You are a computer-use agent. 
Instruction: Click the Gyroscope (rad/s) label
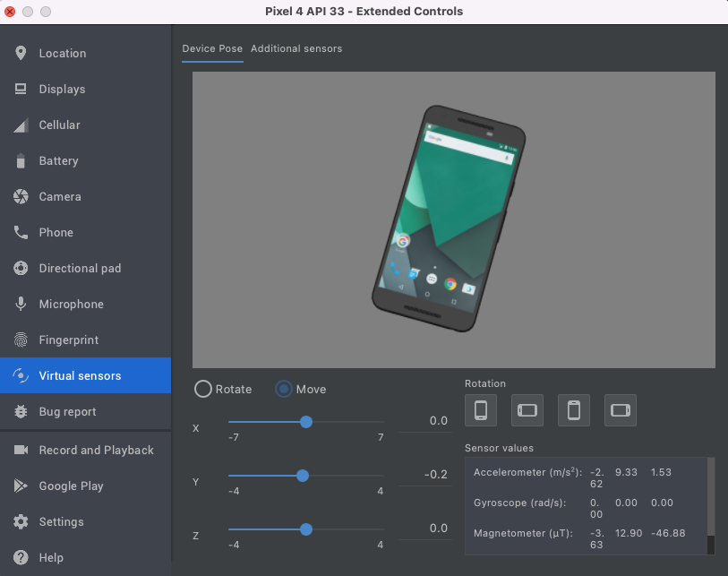(x=519, y=503)
